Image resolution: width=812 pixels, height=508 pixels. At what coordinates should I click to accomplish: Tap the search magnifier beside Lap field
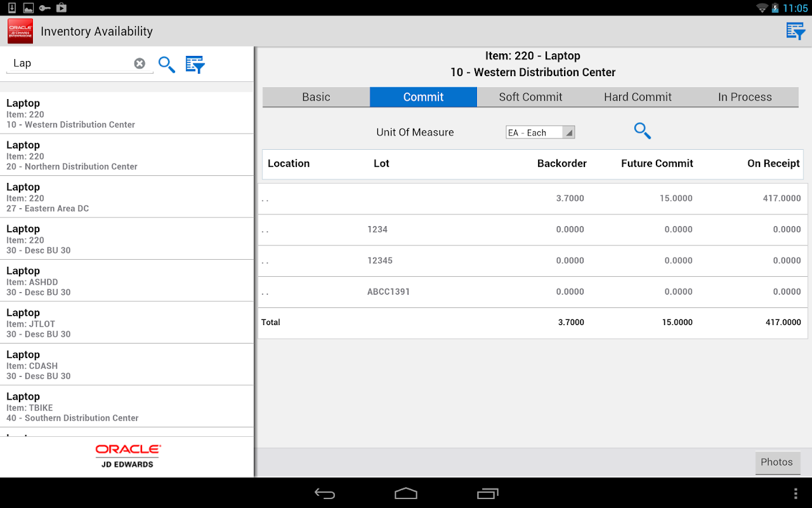click(167, 64)
